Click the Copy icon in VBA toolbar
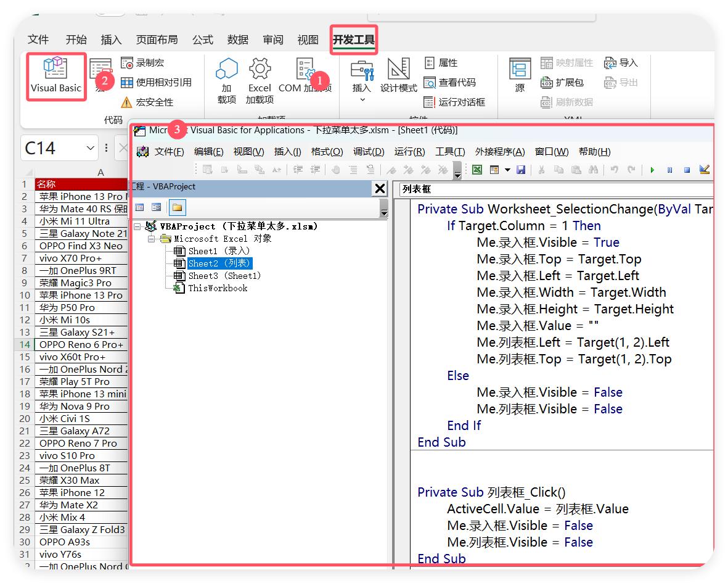Viewport: 728px width, 583px height. pyautogui.click(x=558, y=170)
